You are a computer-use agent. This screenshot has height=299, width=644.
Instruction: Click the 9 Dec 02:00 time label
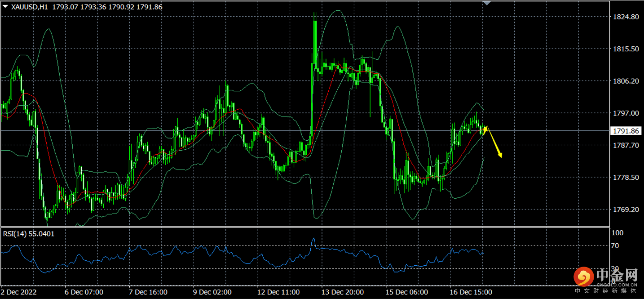(213, 292)
